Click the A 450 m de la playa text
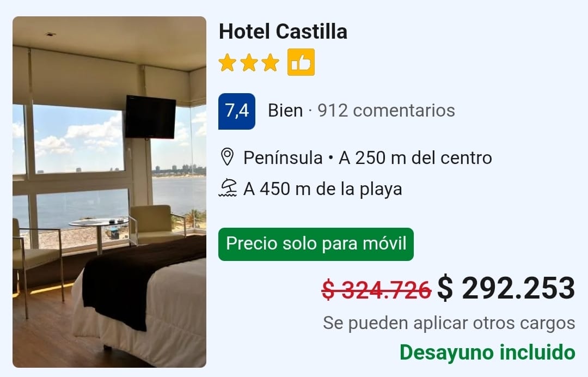This screenshot has height=377, width=588. point(323,188)
